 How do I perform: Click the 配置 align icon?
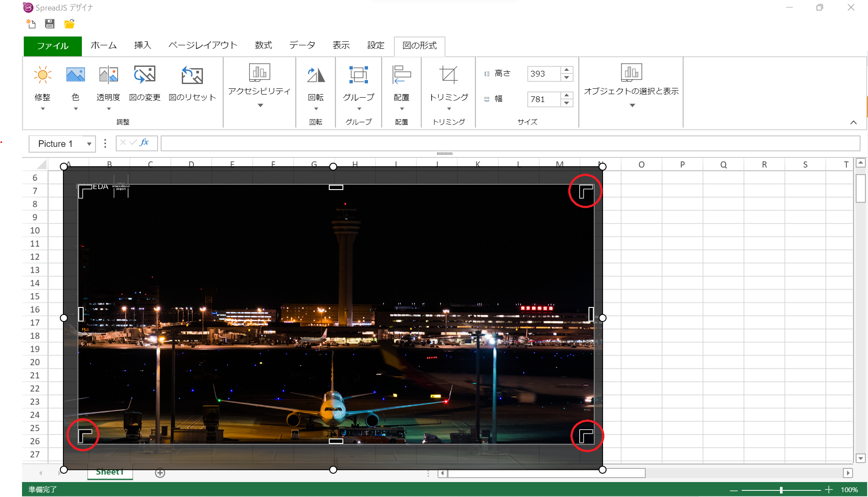pyautogui.click(x=401, y=75)
